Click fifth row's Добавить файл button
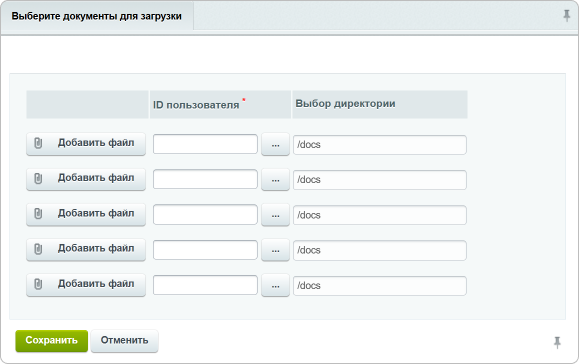Viewport: 579px width, 364px height. tap(86, 285)
